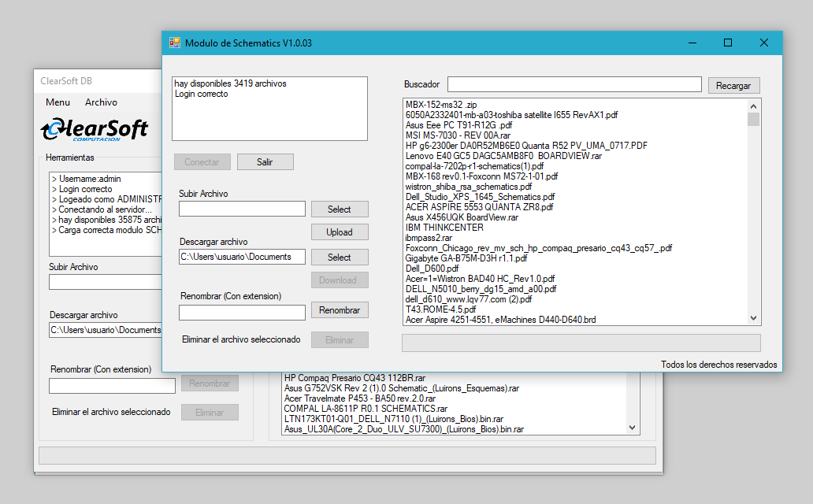813x504 pixels.
Task: Click Select next to the Descargar archivo path
Action: coord(340,257)
